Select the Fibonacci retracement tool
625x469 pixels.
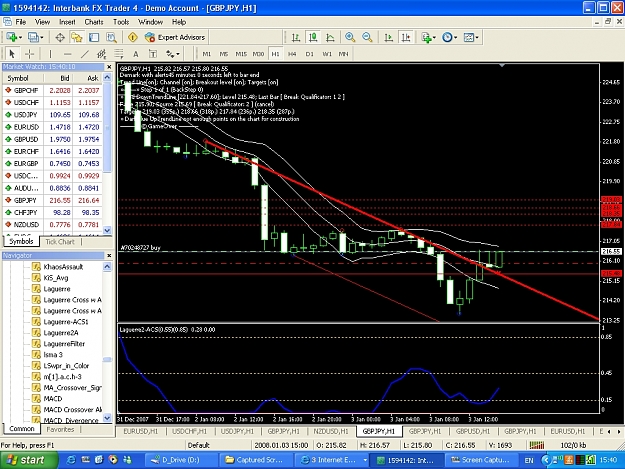point(119,54)
